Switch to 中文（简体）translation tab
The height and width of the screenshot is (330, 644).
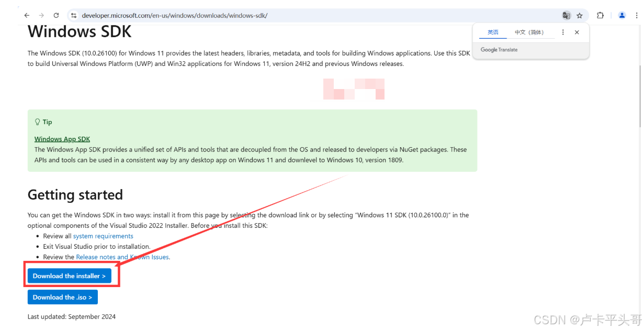pos(529,32)
